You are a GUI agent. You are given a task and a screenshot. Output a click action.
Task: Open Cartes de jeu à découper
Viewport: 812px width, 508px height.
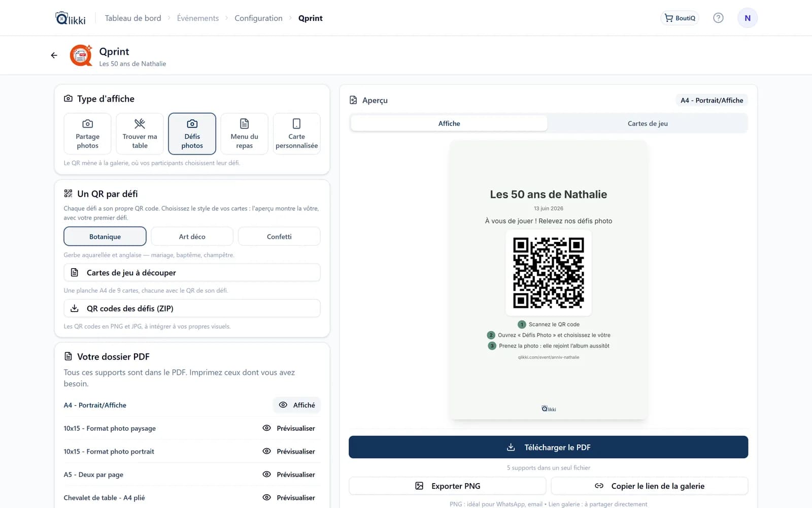192,272
